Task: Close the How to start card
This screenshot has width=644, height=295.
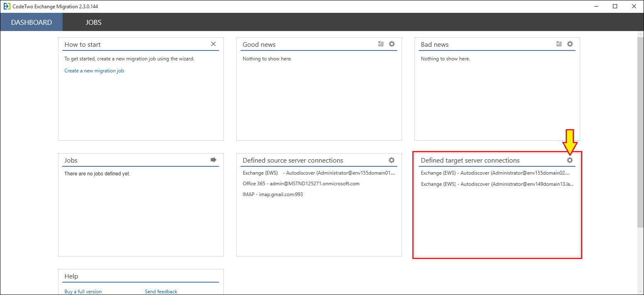Action: click(213, 44)
